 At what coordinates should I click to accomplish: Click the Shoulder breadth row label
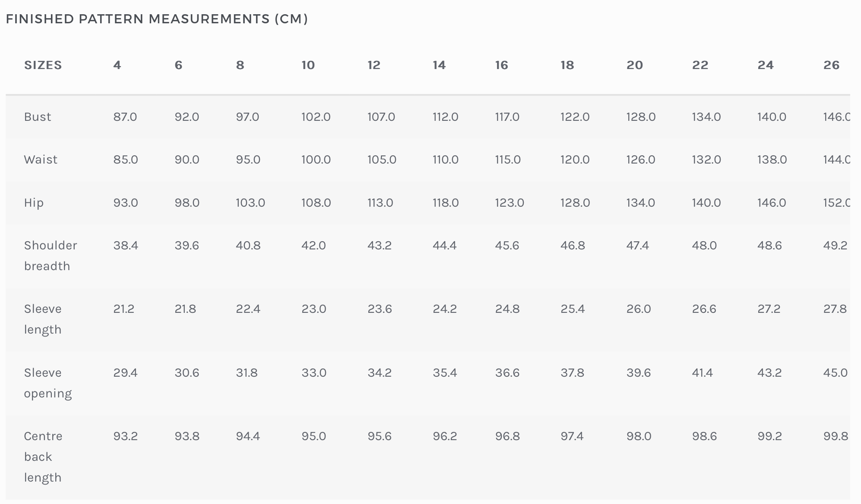[x=51, y=255]
